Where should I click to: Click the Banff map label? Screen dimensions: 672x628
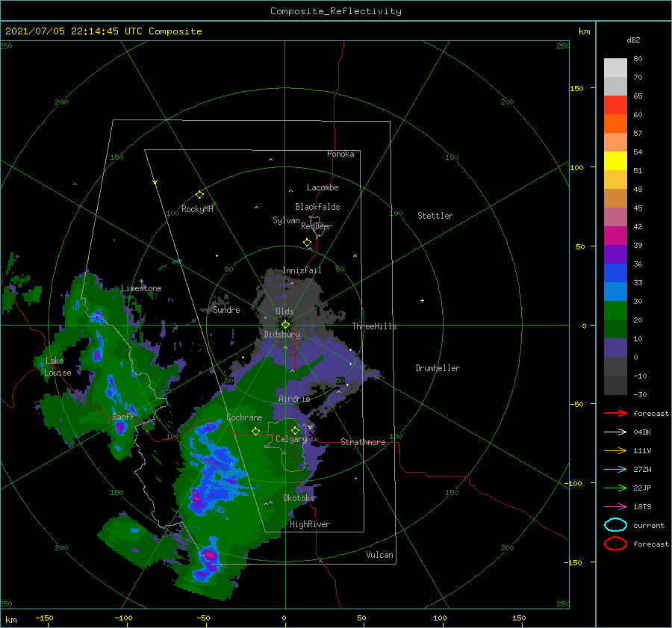[x=123, y=416]
